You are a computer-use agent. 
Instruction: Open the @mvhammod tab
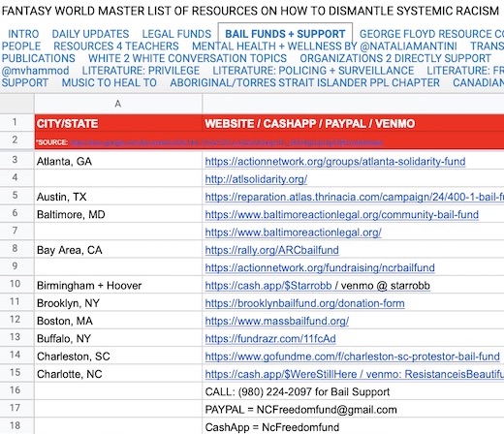(35, 71)
